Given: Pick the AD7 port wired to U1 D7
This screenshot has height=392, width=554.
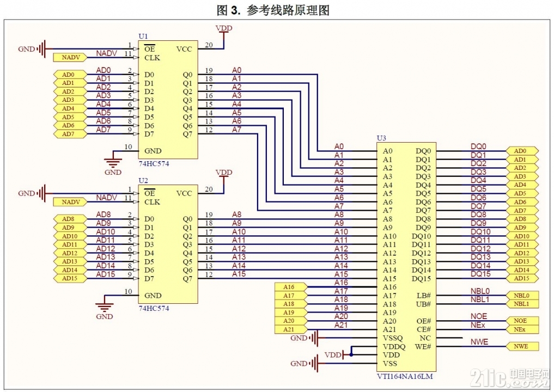Looking at the screenshot, I should coord(70,134).
